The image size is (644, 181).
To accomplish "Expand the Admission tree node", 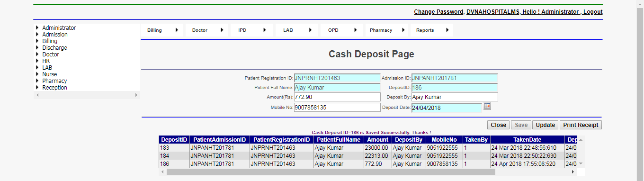I will [37, 35].
